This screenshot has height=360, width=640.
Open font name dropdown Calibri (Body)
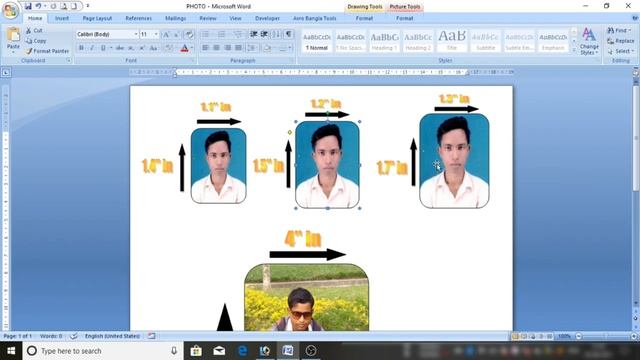click(x=136, y=34)
